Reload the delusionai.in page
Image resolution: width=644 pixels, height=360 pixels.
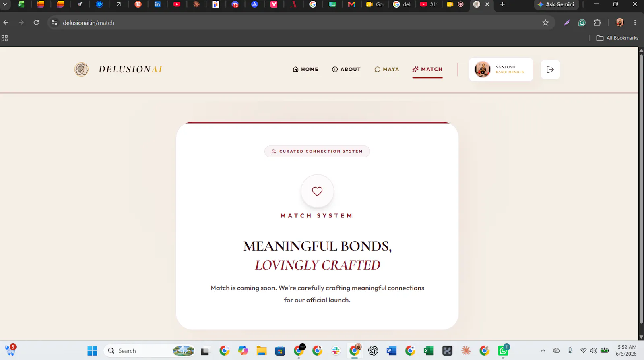36,23
